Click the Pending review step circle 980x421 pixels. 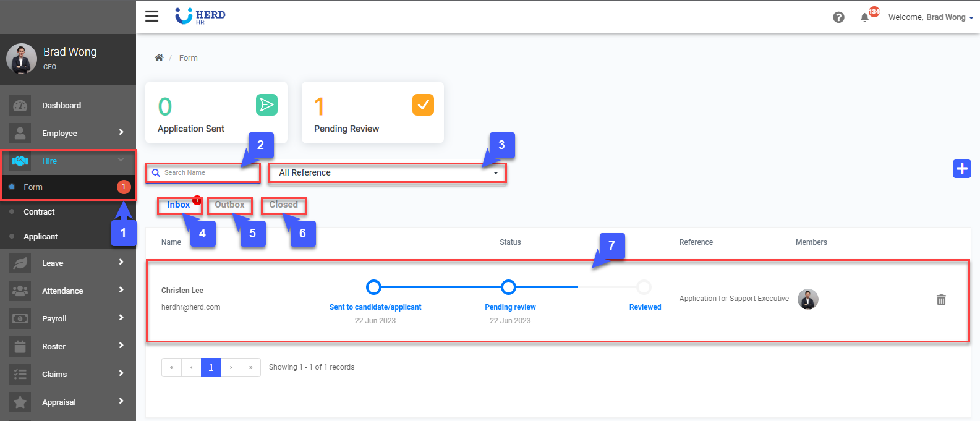point(508,287)
